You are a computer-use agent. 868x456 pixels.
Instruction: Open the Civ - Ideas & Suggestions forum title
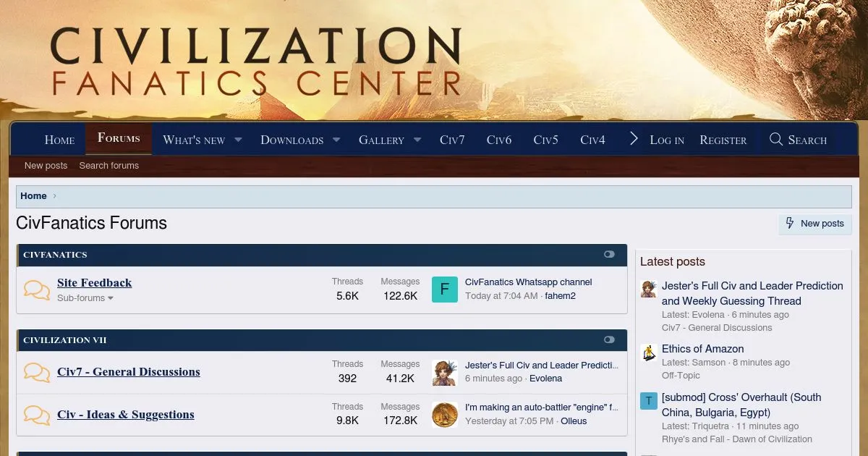click(126, 415)
